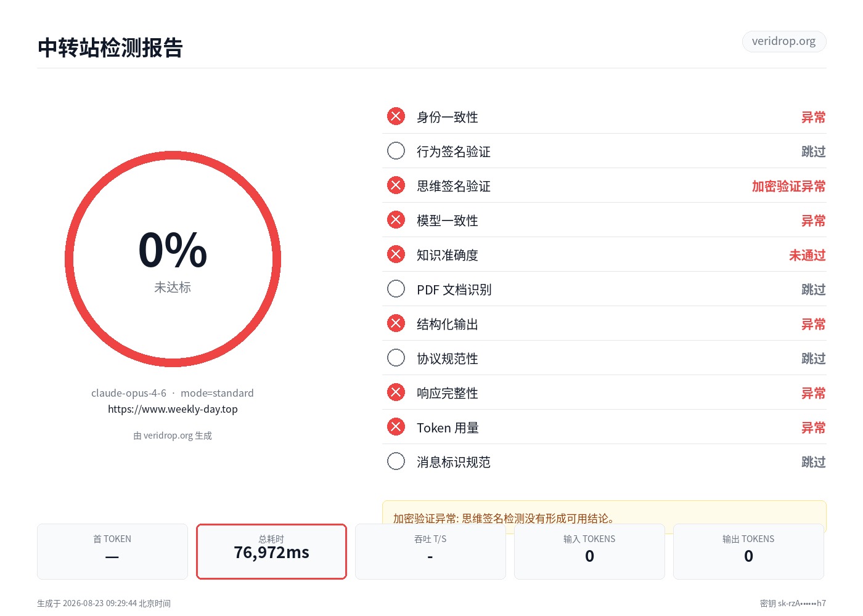Click the red X icon beside 模型一致性

pyautogui.click(x=396, y=220)
